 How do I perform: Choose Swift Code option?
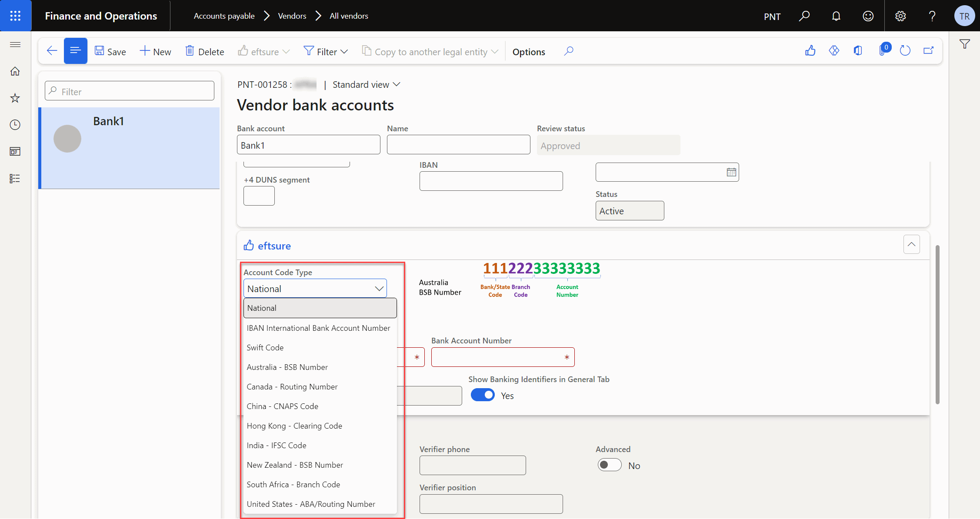320,348
